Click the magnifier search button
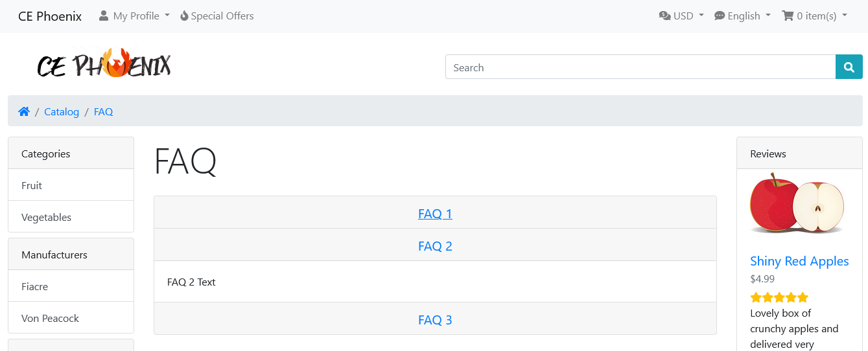868x351 pixels. 849,67
